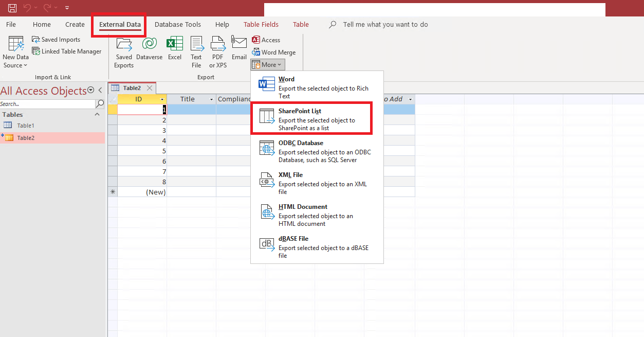Click ID cell showing 4
The width and height of the screenshot is (644, 337).
click(x=142, y=140)
